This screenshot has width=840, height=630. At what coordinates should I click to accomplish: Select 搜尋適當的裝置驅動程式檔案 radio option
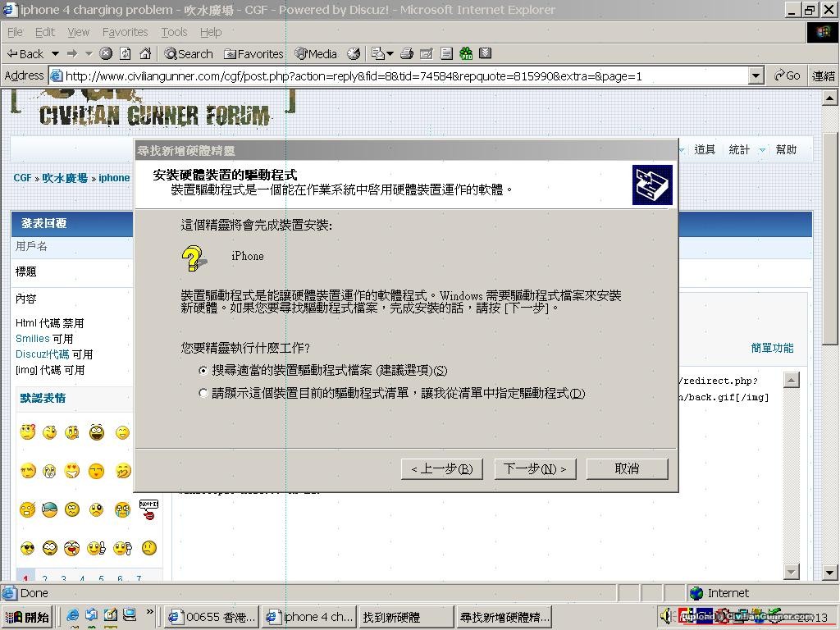click(x=203, y=371)
